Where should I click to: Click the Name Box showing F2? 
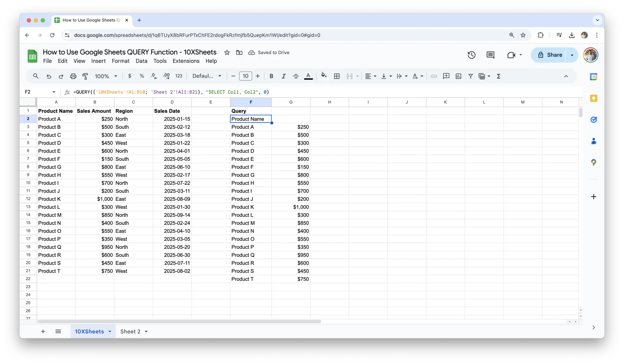pyautogui.click(x=40, y=92)
